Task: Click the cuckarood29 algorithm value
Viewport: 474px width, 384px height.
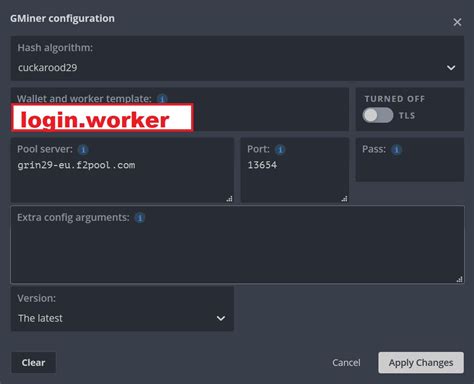Action: point(48,68)
